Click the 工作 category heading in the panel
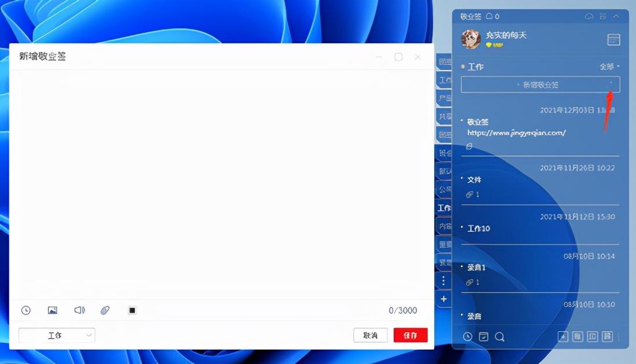The width and height of the screenshot is (636, 364). click(x=475, y=66)
